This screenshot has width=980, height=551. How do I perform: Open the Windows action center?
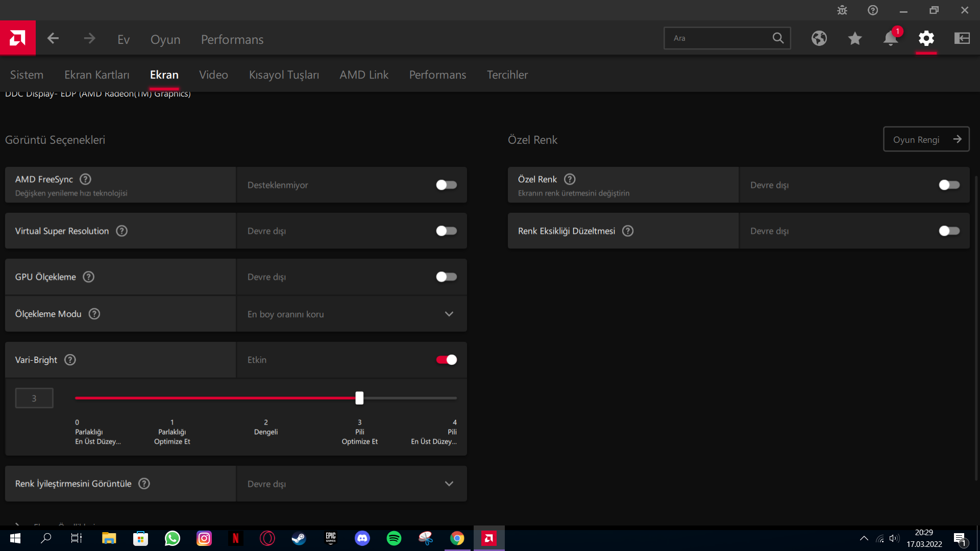click(960, 539)
